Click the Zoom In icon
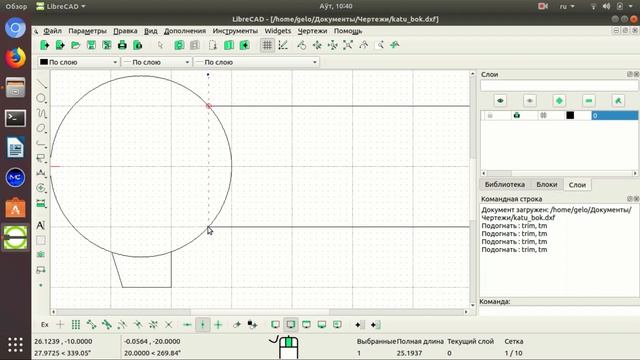The image size is (640, 360). [x=317, y=45]
